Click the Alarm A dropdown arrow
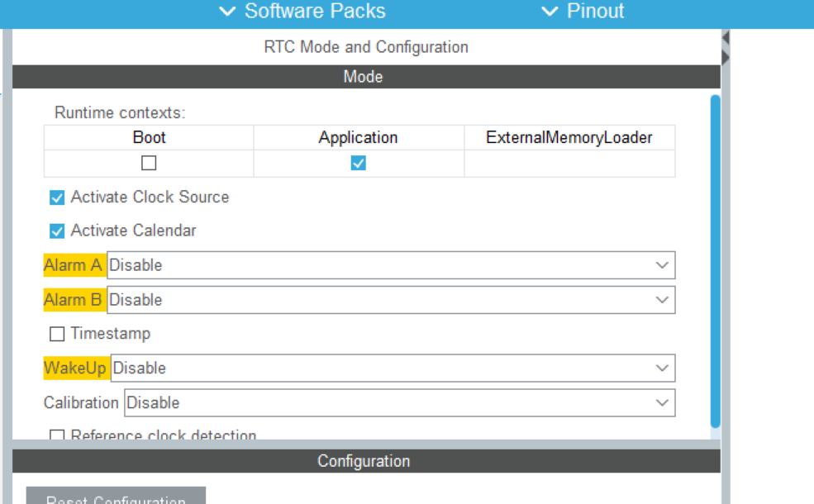The image size is (814, 504). [662, 265]
